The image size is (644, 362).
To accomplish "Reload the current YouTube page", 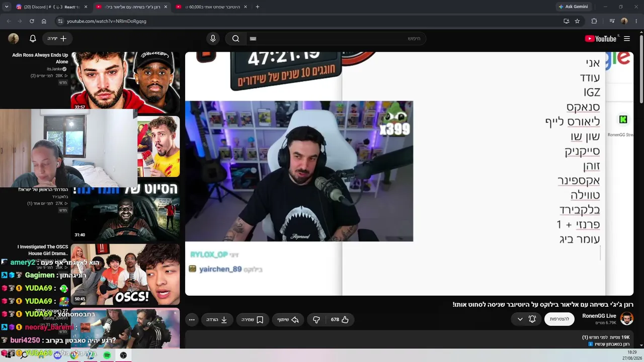I will pos(32,21).
